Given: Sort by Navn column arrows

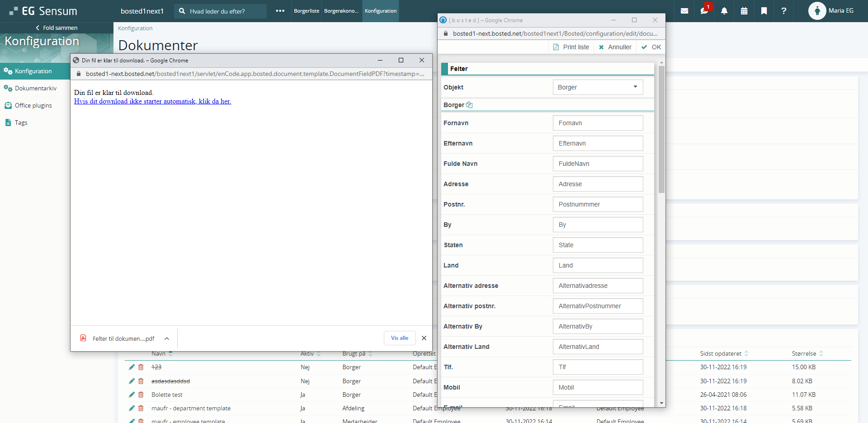Looking at the screenshot, I should click(x=170, y=353).
